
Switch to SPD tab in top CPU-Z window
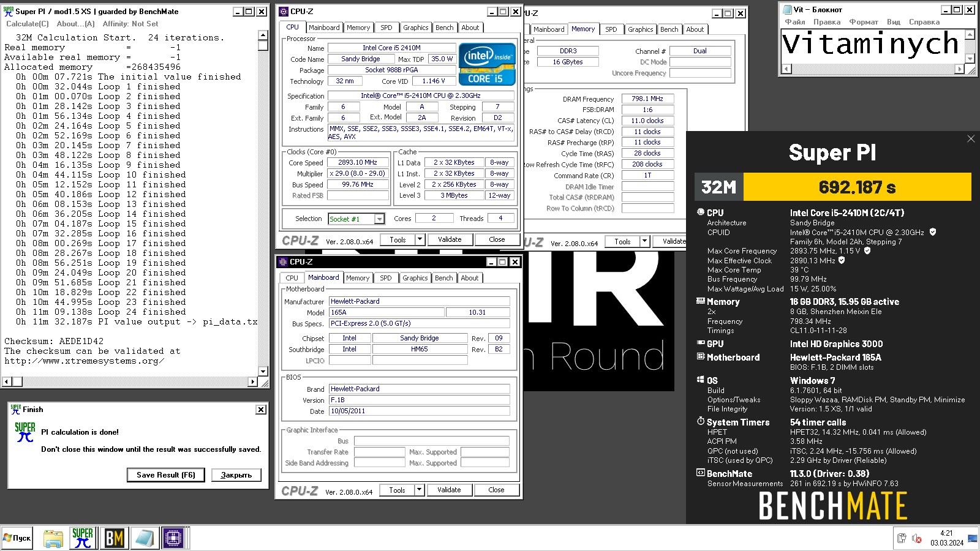coord(386,28)
